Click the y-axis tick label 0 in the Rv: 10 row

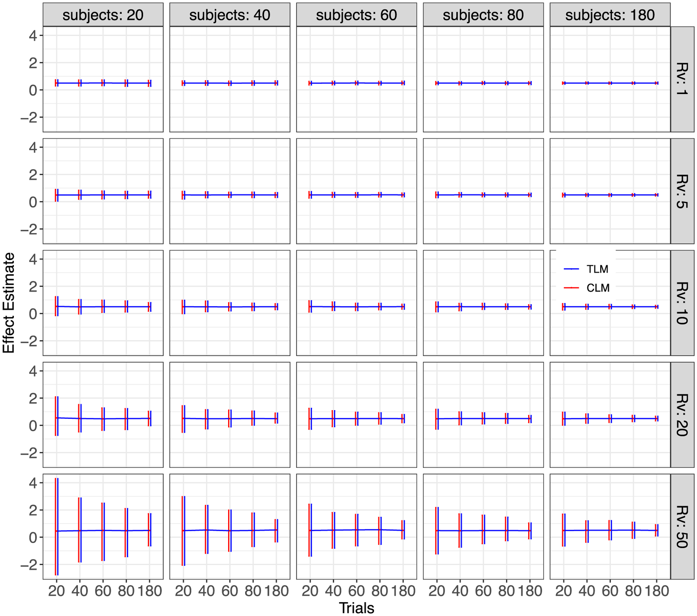coord(33,314)
